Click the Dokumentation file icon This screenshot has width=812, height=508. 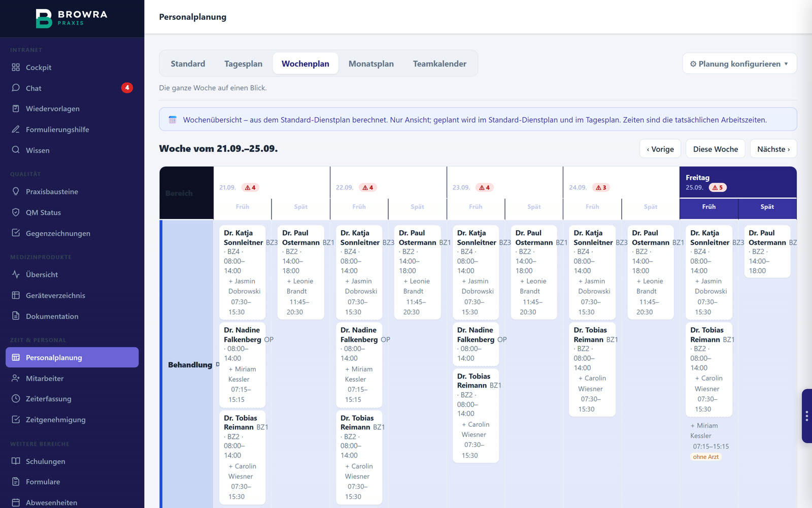[16, 316]
